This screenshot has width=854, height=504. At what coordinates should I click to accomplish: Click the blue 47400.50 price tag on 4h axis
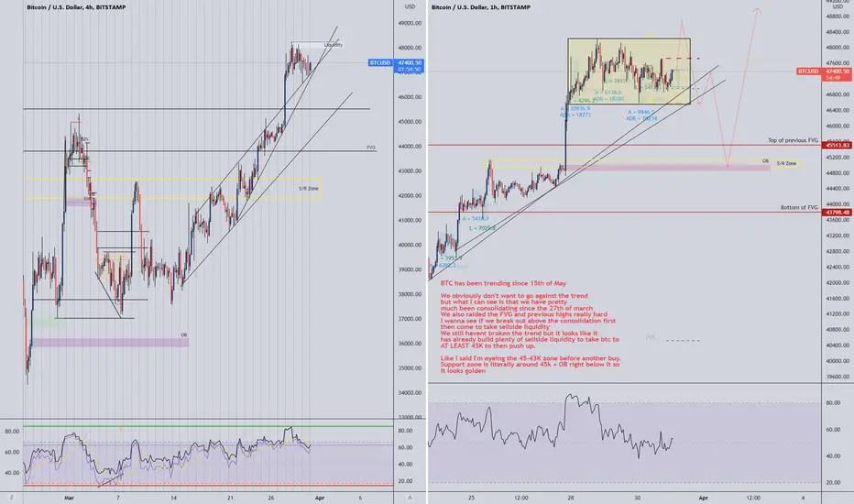point(410,63)
